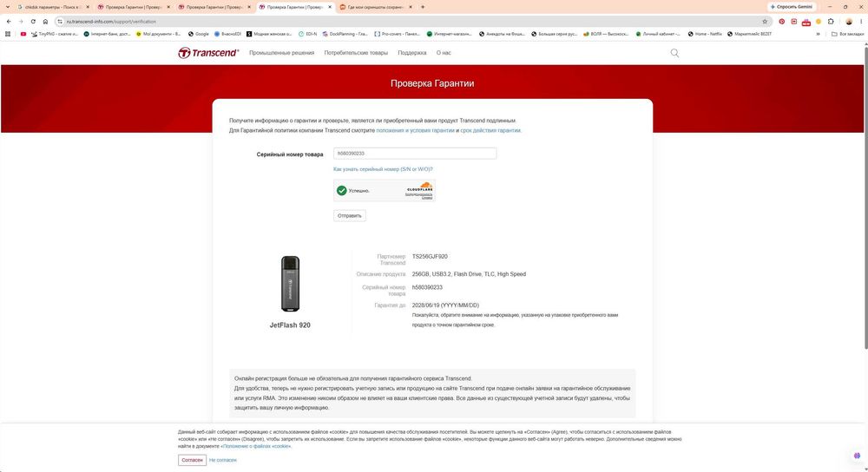This screenshot has height=472, width=868.
Task: Click the serial number input field
Action: (415, 154)
